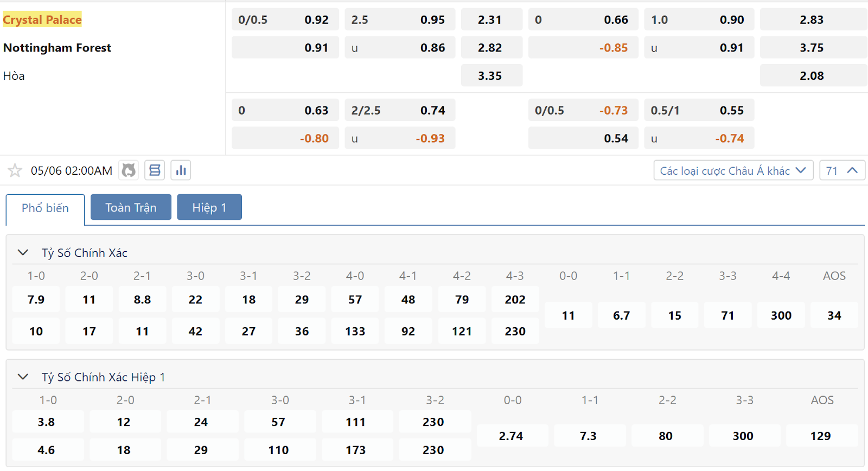Select first-half 1-0 odds 3.8
The height and width of the screenshot is (471, 868).
coord(48,422)
